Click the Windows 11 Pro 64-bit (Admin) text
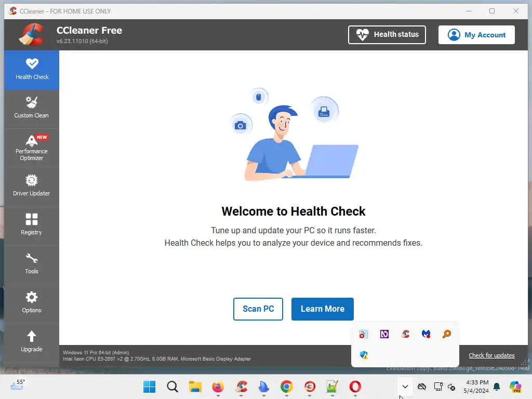 [x=96, y=353]
